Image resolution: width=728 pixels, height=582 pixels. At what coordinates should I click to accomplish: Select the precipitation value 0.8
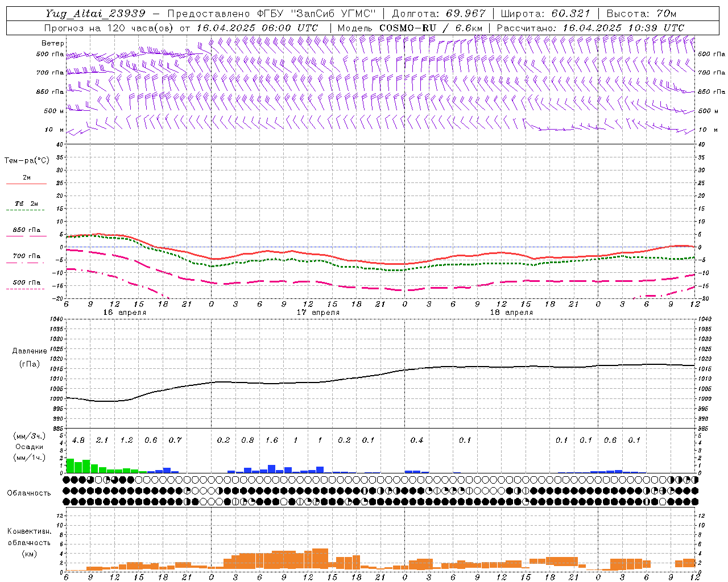[x=247, y=440]
